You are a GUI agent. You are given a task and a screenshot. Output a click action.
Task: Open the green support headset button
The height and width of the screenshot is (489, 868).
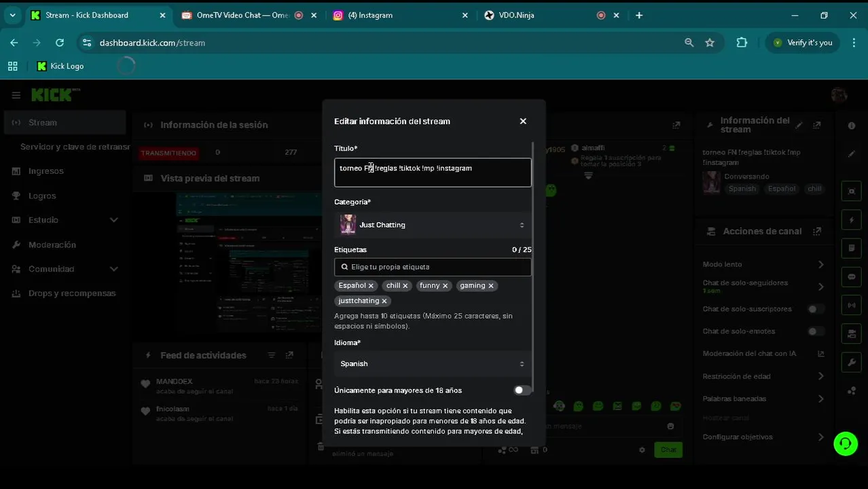846,443
